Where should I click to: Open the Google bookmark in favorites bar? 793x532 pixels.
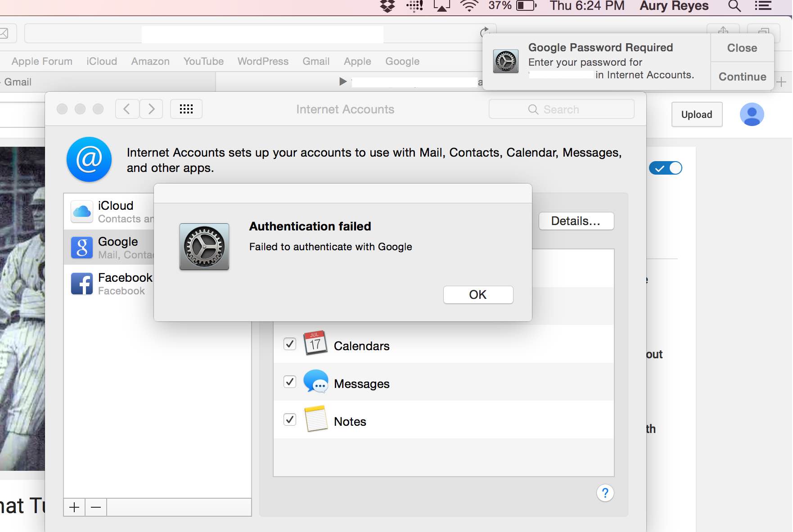[402, 61]
